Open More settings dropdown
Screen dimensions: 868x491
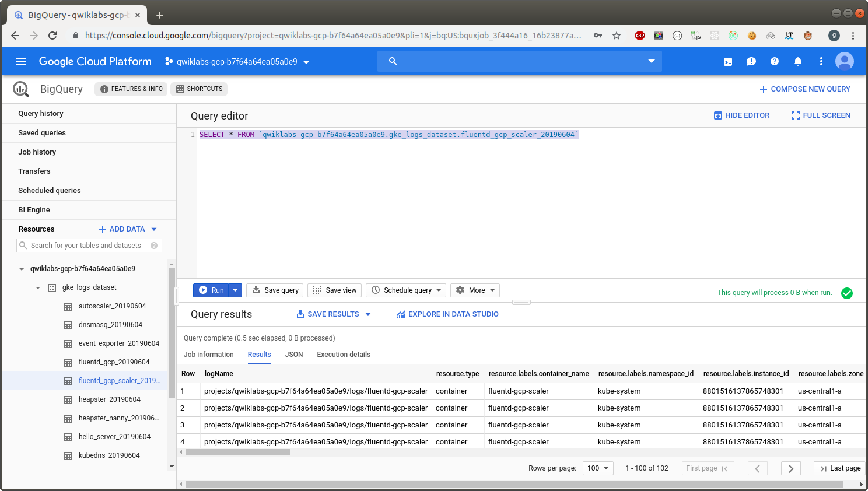tap(475, 290)
